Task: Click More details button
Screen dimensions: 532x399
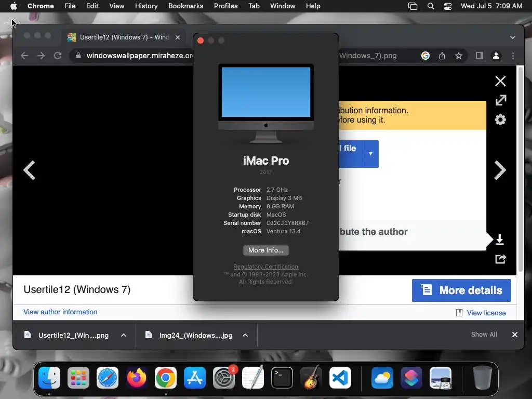Action: [461, 290]
